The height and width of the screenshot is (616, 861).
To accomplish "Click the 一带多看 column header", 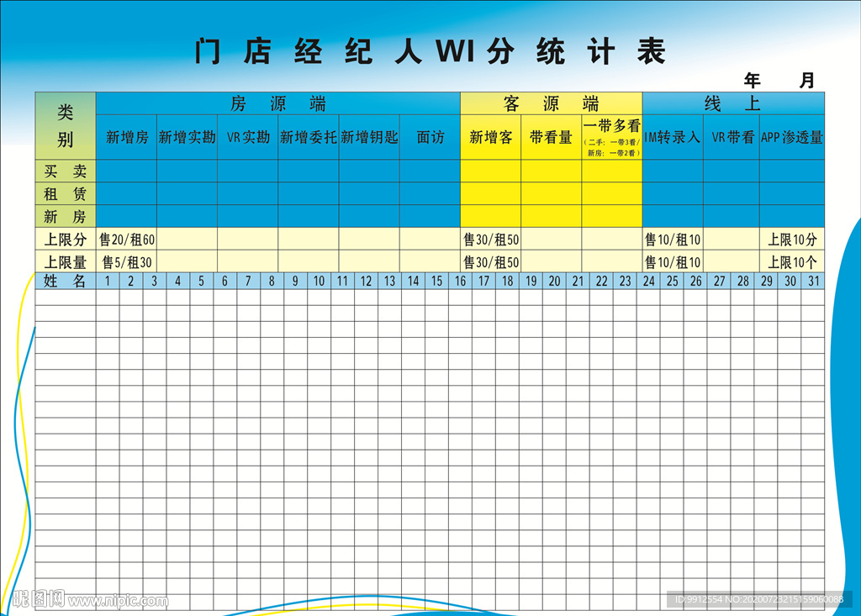I will [x=612, y=137].
